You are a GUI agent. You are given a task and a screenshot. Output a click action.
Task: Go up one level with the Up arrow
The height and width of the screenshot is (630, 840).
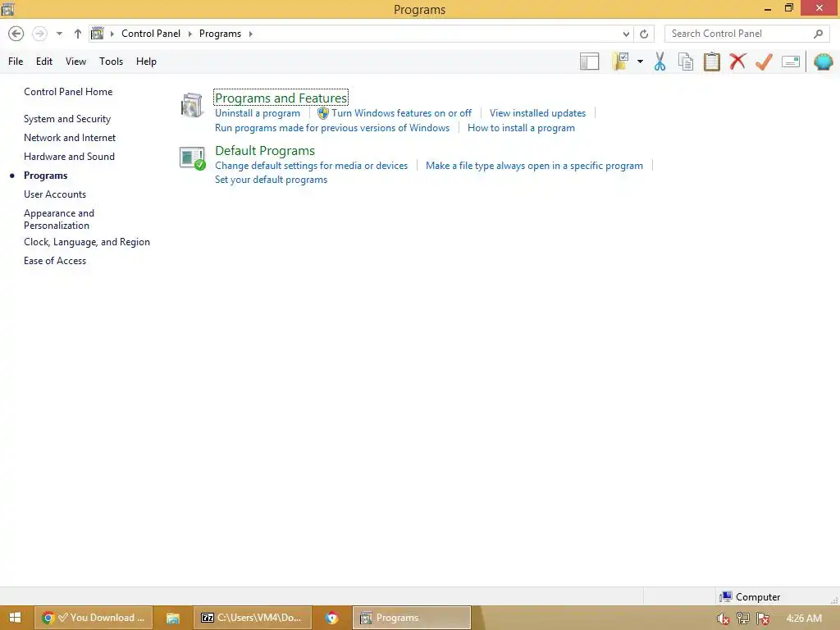pos(78,34)
